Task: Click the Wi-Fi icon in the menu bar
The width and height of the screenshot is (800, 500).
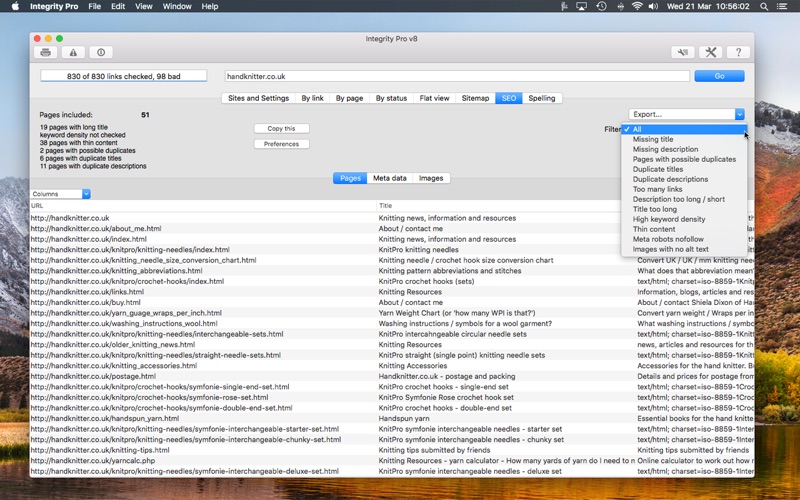Action: (x=637, y=6)
